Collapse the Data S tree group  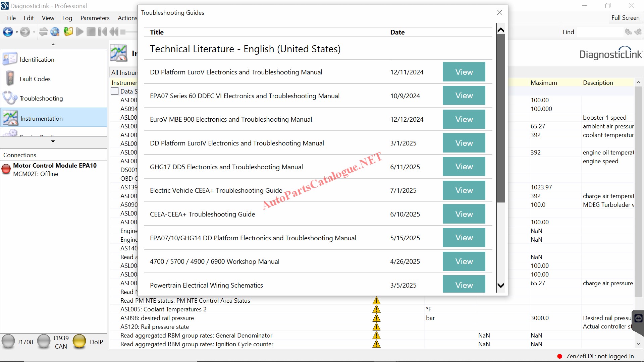(115, 91)
